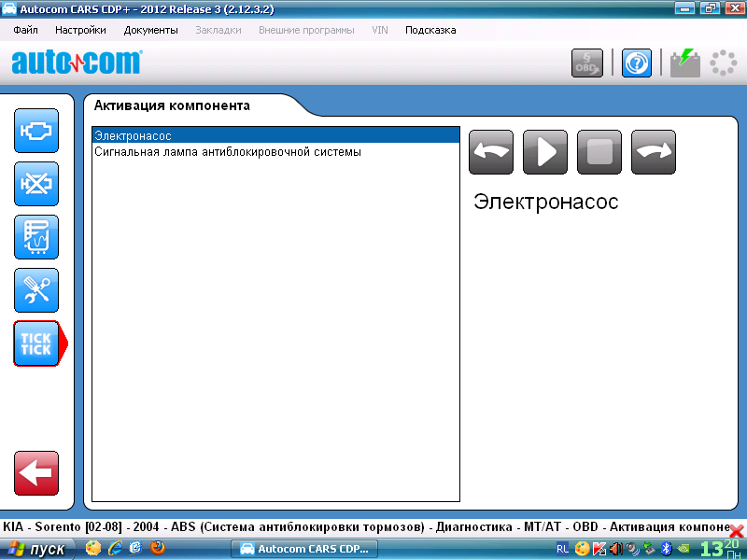
Task: Open the Подсказка menu
Action: click(x=430, y=30)
